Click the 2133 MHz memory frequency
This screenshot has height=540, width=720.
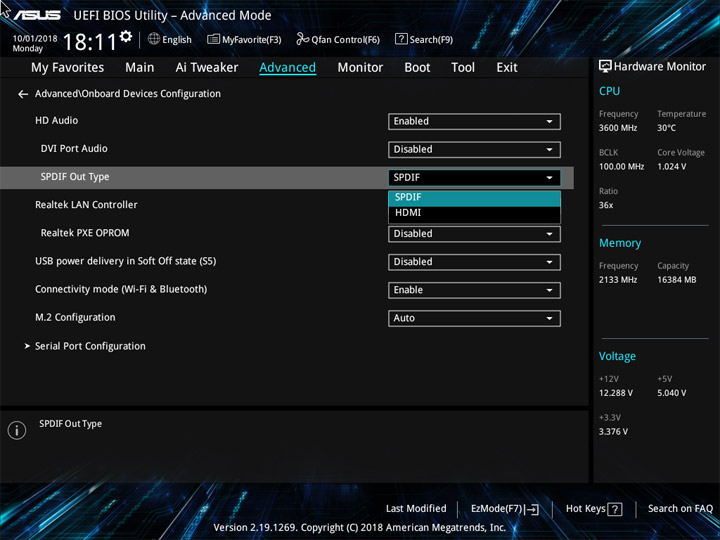click(x=618, y=280)
